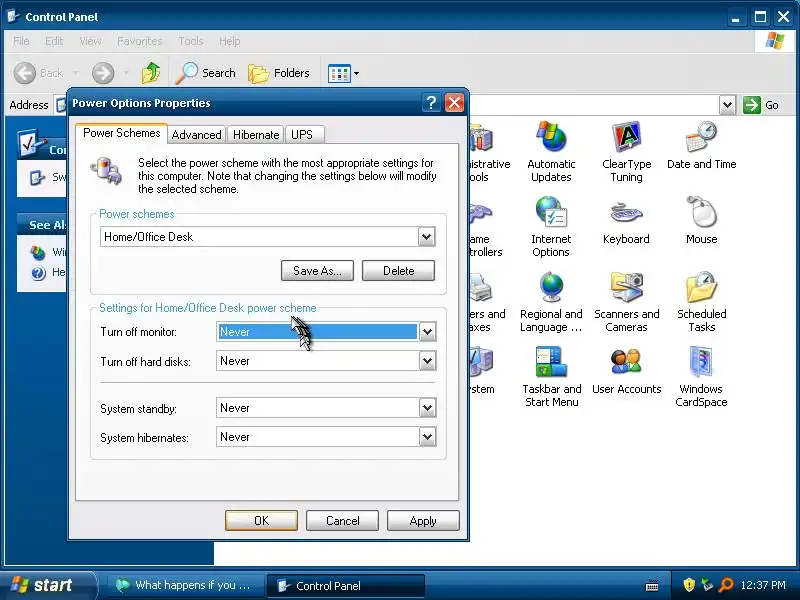Screen dimensions: 800x600
Task: Open the Favorites menu
Action: (139, 41)
